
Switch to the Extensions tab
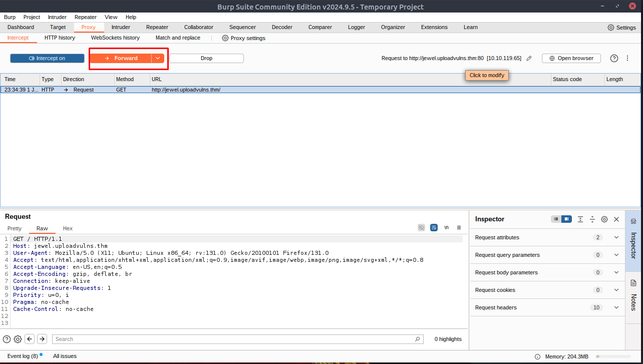point(435,27)
